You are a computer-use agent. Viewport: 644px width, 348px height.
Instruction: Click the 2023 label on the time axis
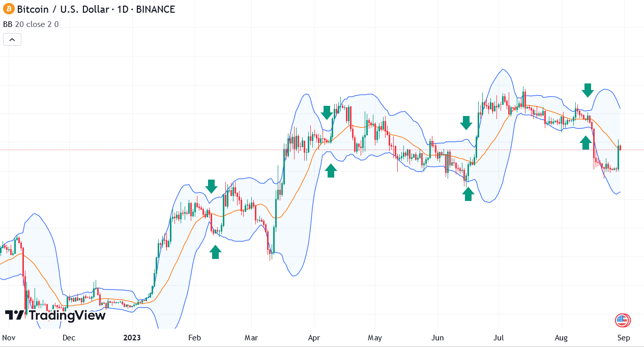point(131,337)
